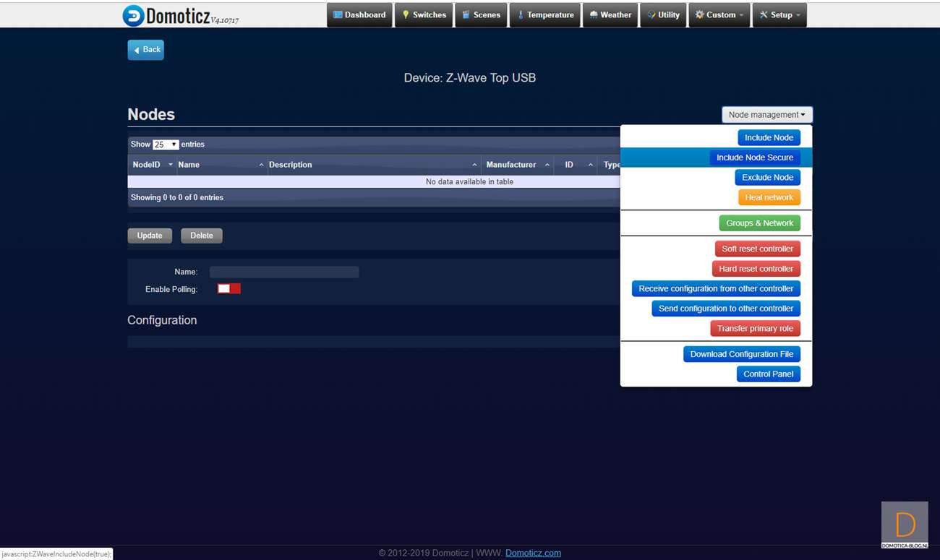940x560 pixels.
Task: Go to Switches via lightbulb icon
Action: (x=406, y=15)
